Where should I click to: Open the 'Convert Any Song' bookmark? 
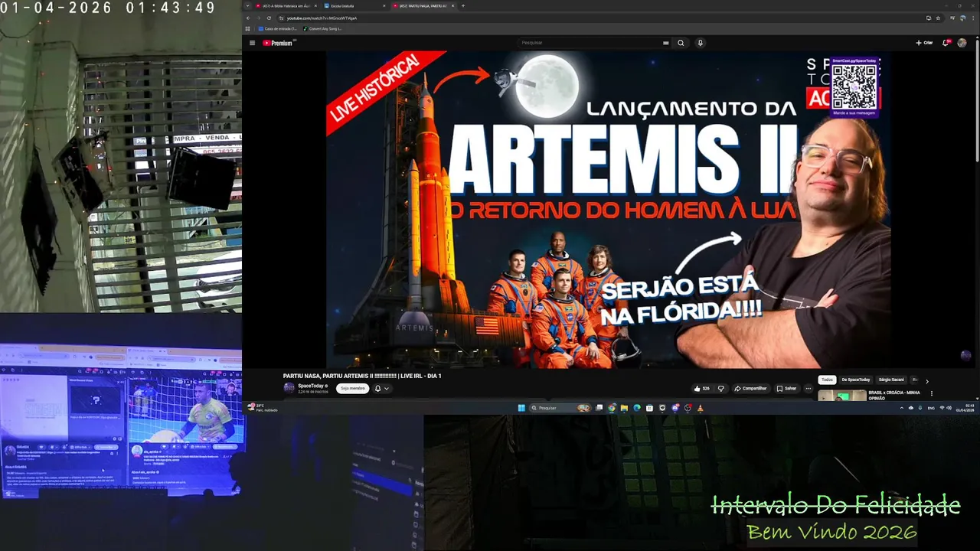click(x=322, y=28)
